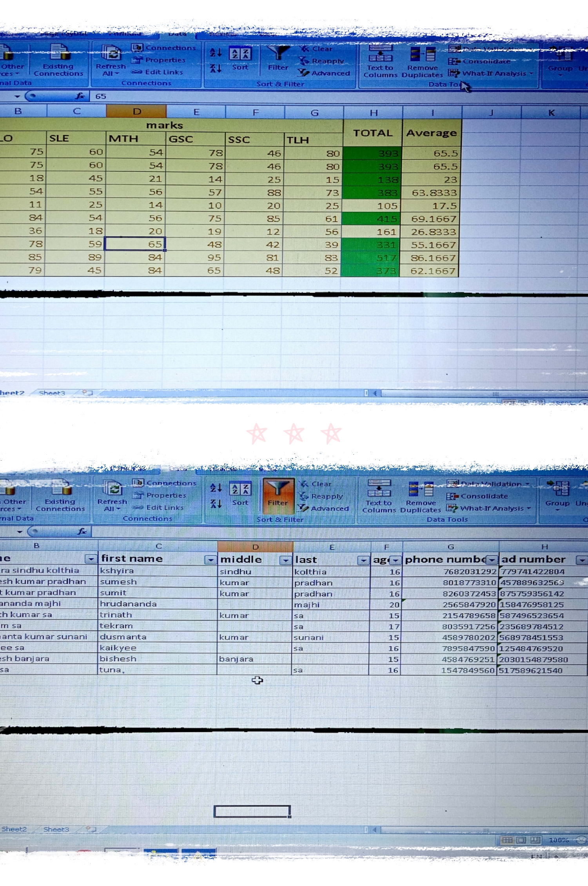The width and height of the screenshot is (588, 886).
Task: Click Remove Duplicates above the names table
Action: (421, 497)
